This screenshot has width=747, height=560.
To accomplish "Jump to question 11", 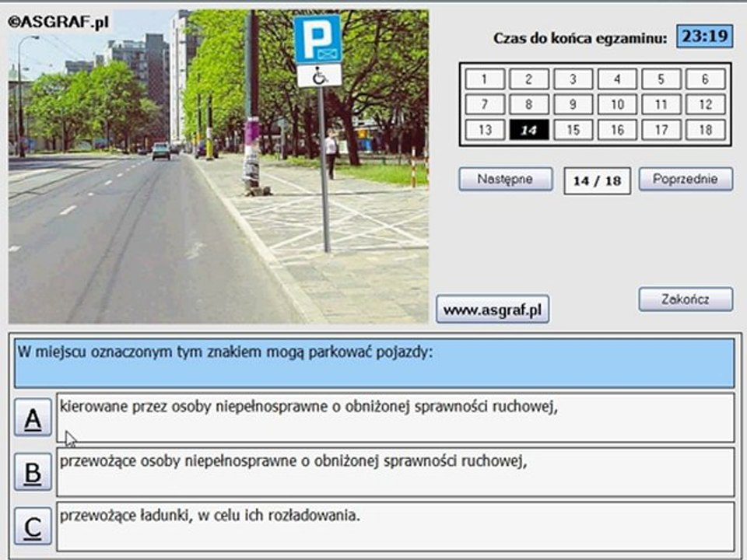I will (661, 104).
